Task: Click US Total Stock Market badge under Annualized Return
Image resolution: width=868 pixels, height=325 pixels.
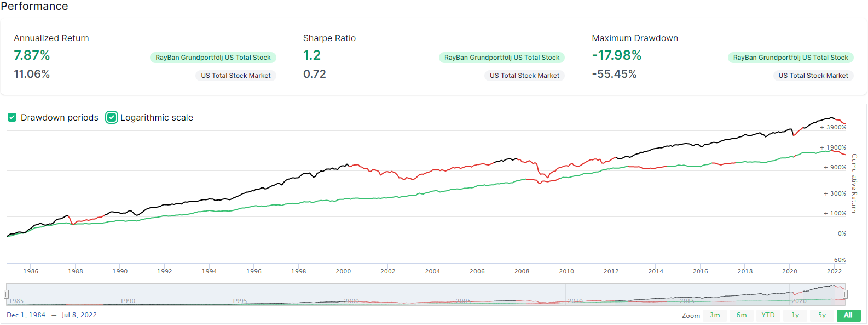Action: (235, 76)
